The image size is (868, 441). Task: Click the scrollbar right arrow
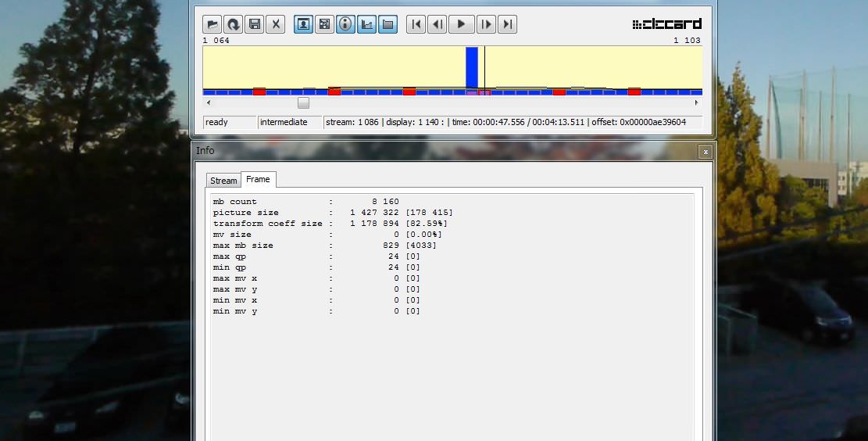696,103
